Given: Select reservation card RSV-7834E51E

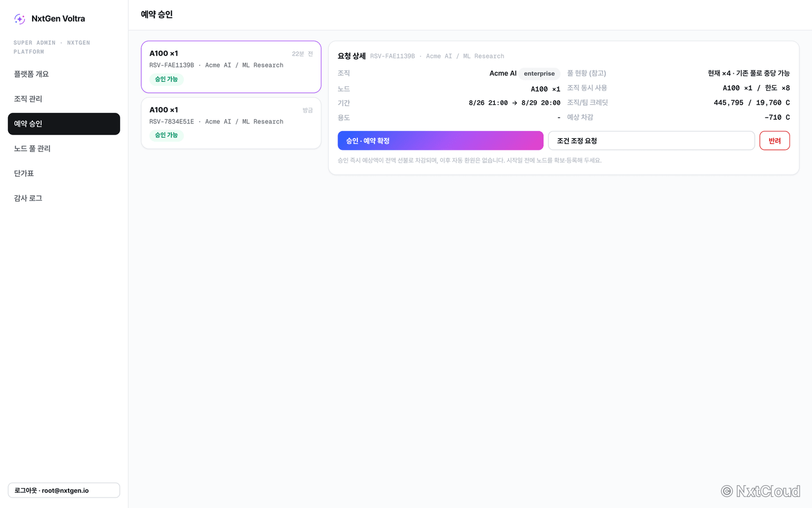Looking at the screenshot, I should [x=231, y=123].
